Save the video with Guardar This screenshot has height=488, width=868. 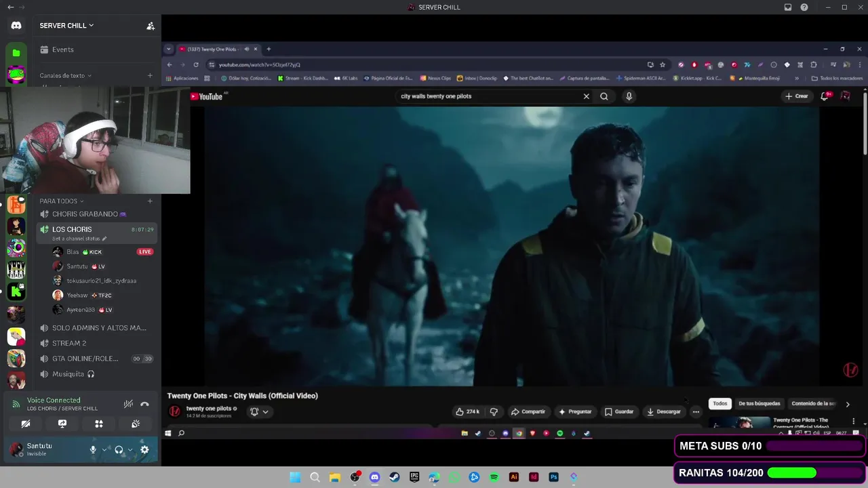[x=619, y=411]
